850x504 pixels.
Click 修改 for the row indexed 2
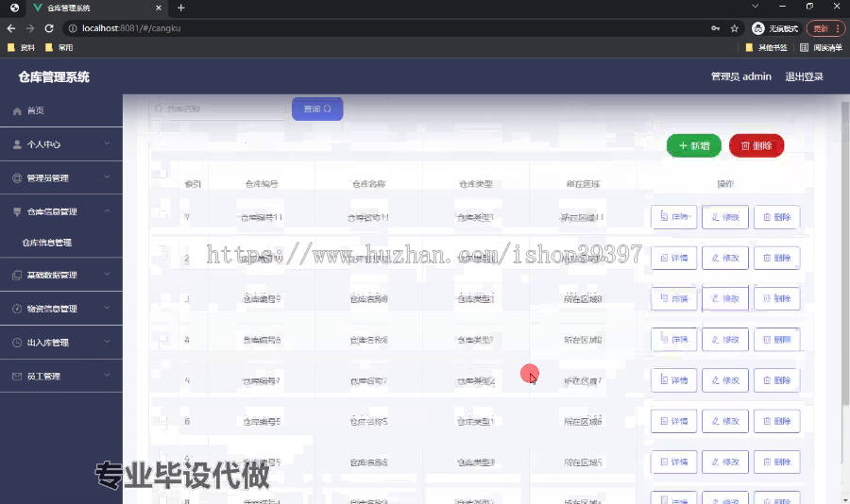725,258
